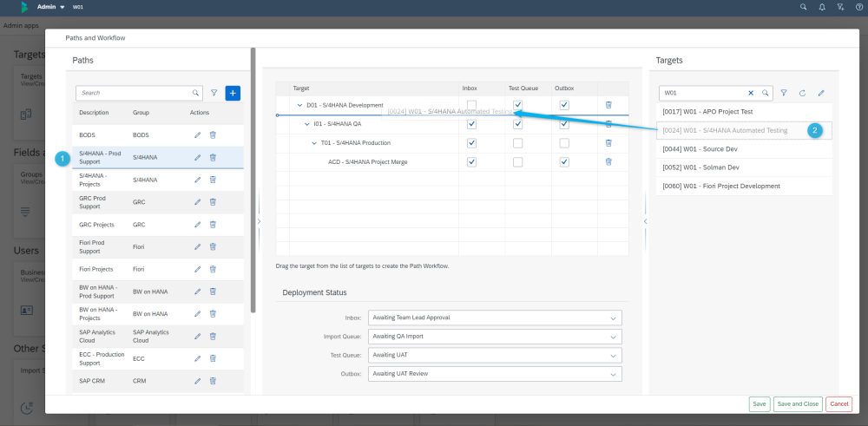The width and height of the screenshot is (868, 426).
Task: Collapse the D01 - S/4HANA Development node
Action: tap(300, 105)
